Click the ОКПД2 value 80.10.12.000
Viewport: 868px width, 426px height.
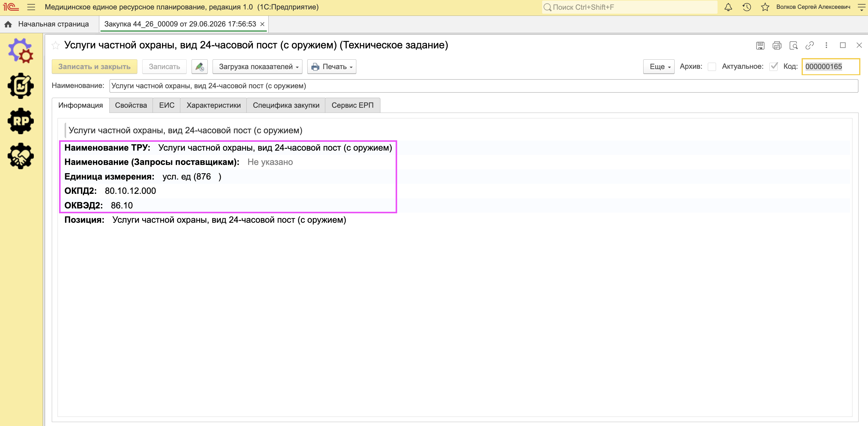coord(130,191)
